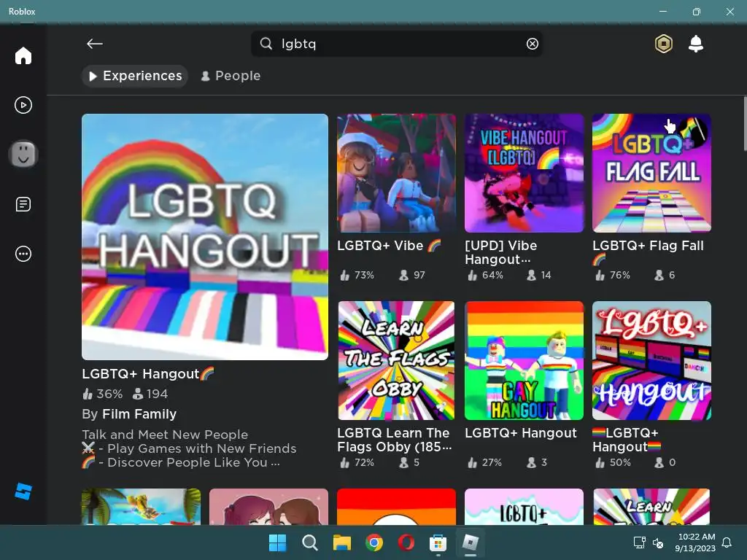
Task: Open the Vibe Hangout [LGBTQ] thumbnail
Action: coord(524,173)
